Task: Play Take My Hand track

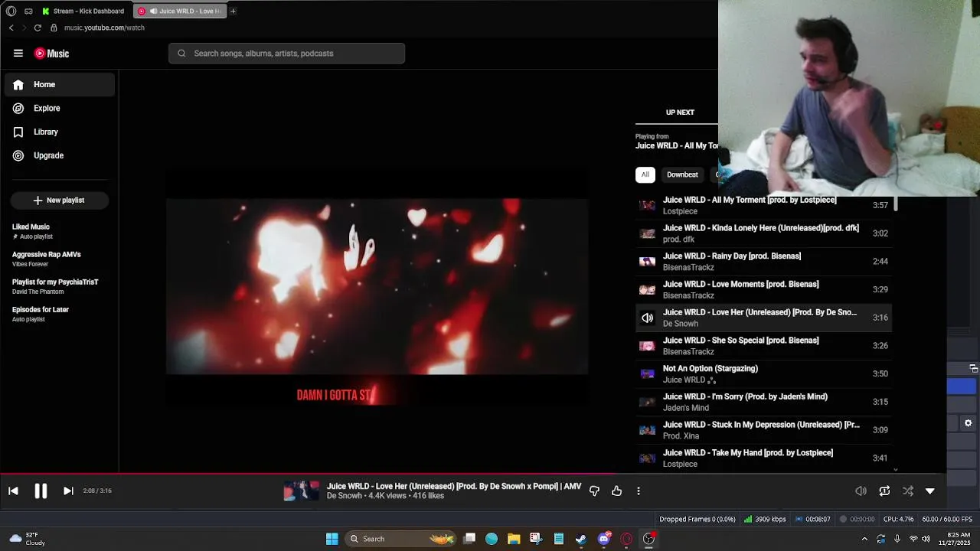Action: point(763,458)
